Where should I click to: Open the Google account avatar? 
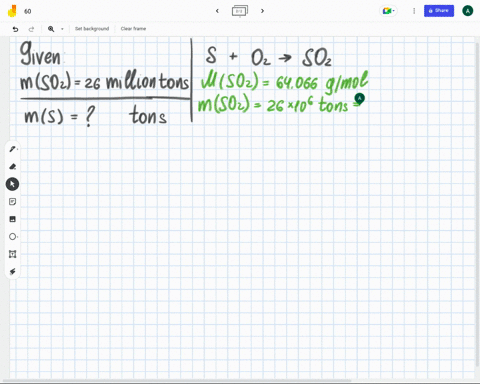pyautogui.click(x=468, y=11)
